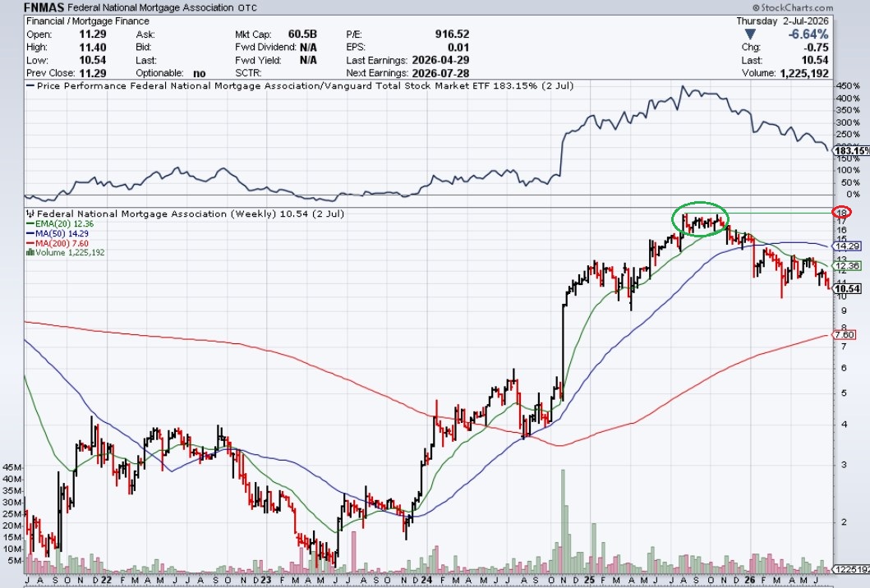This screenshot has height=588, width=870.
Task: Click the green 12.36 price axis tag
Action: (x=848, y=266)
